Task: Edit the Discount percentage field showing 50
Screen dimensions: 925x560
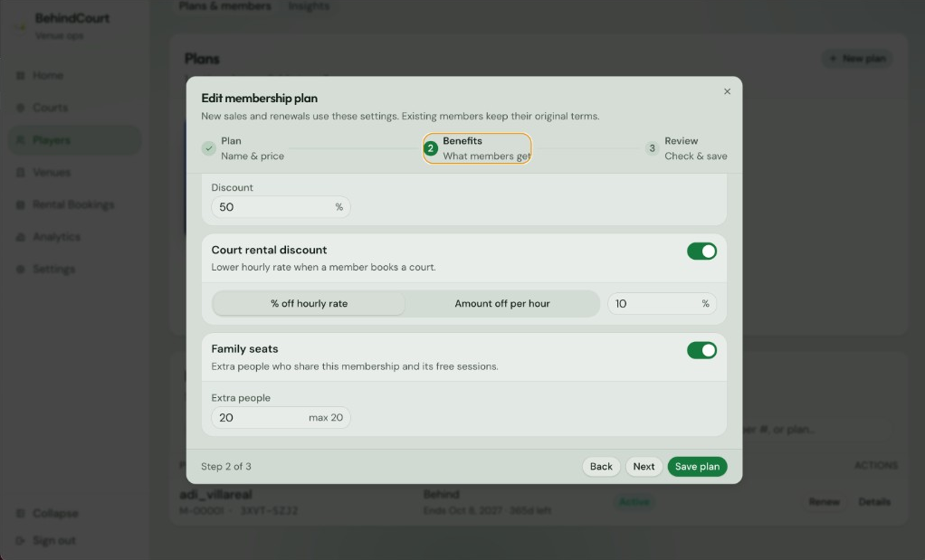Action: (281, 207)
